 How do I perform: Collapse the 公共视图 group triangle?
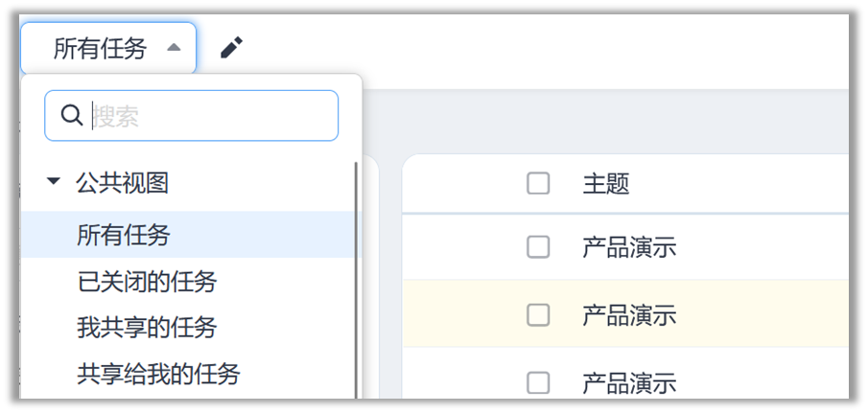click(x=53, y=181)
